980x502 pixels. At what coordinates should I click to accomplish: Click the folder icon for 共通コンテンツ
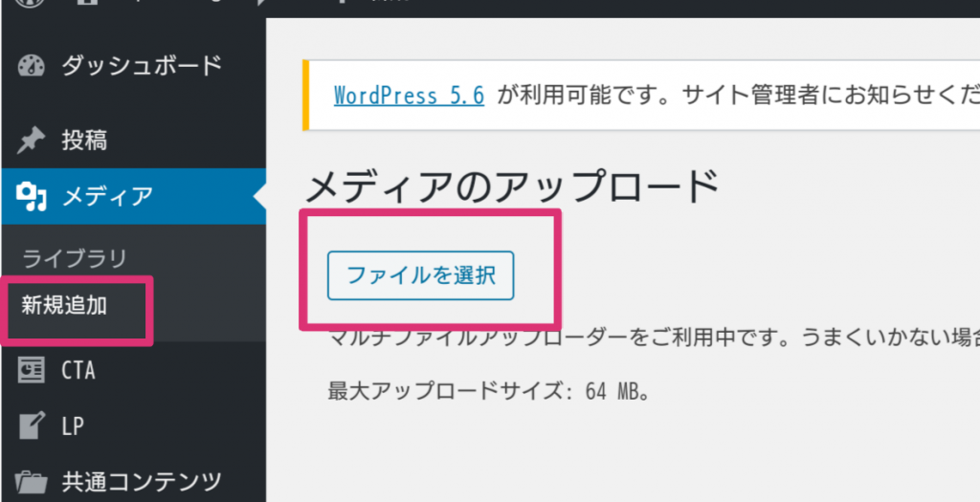[x=32, y=482]
